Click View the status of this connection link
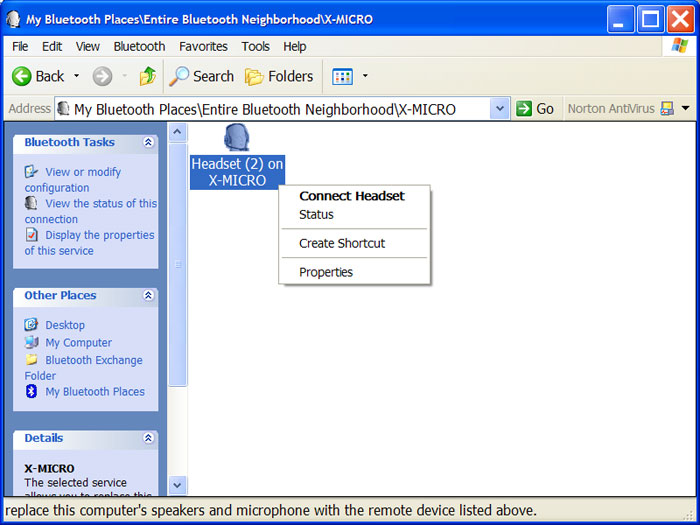The width and height of the screenshot is (700, 525). point(91,211)
